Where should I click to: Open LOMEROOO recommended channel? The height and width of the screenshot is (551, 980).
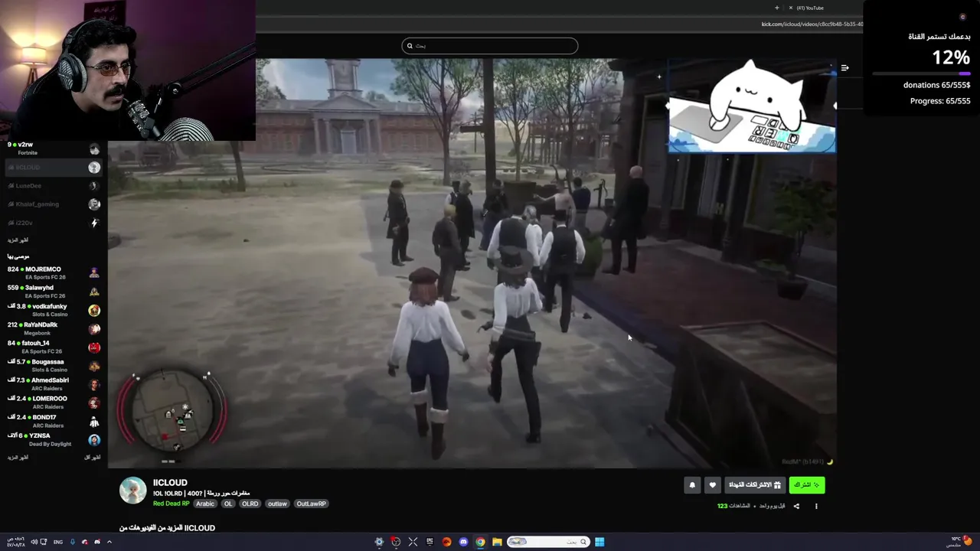[54, 402]
